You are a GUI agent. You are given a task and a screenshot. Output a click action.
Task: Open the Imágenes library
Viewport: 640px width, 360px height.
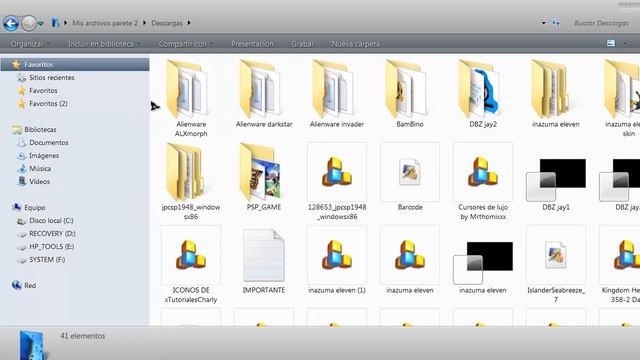[x=44, y=156]
